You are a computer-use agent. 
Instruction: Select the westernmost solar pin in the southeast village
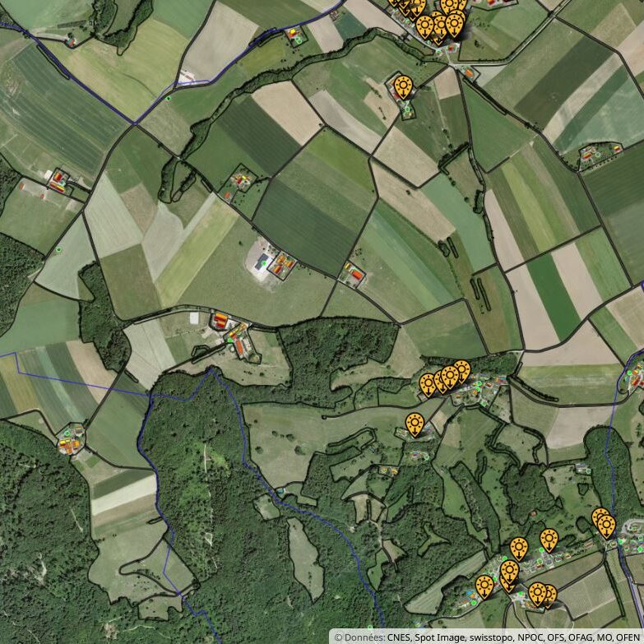484,587
